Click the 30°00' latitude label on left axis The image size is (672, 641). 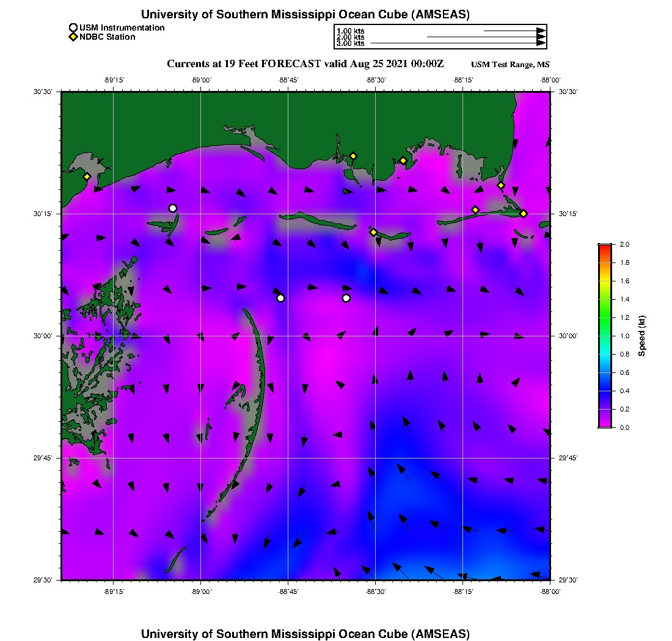pos(45,336)
